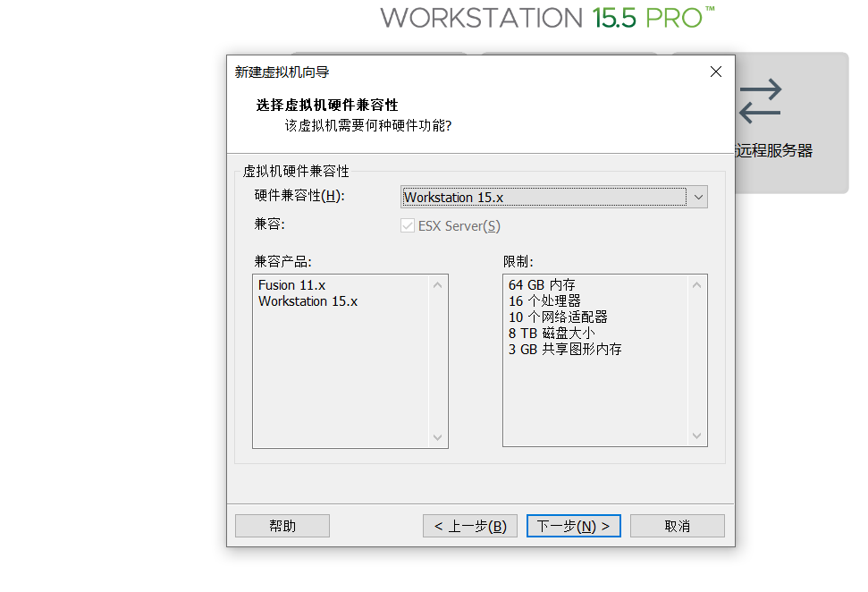This screenshot has width=868, height=592.
Task: Select 64 GB 内存 in 限制 list
Action: [542, 285]
